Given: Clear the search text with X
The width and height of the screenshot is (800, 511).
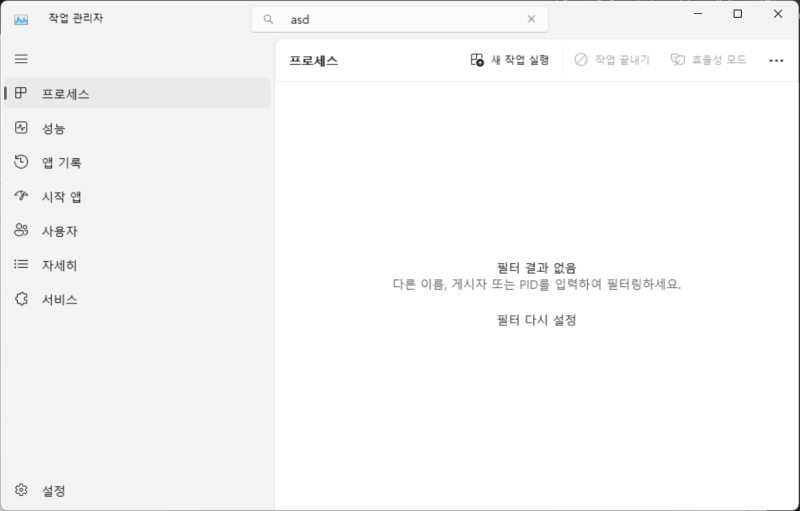Looking at the screenshot, I should point(531,19).
